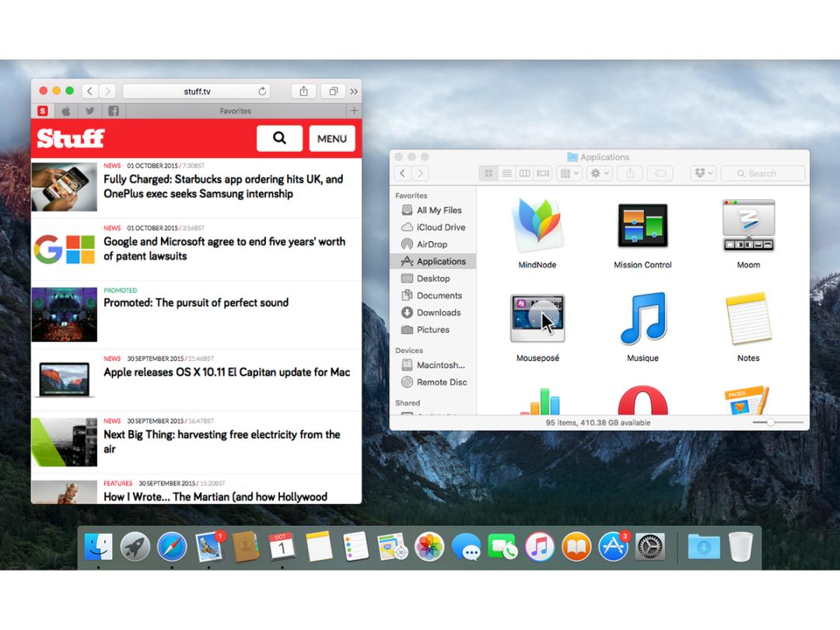Open the MindNode application icon

pos(537,226)
